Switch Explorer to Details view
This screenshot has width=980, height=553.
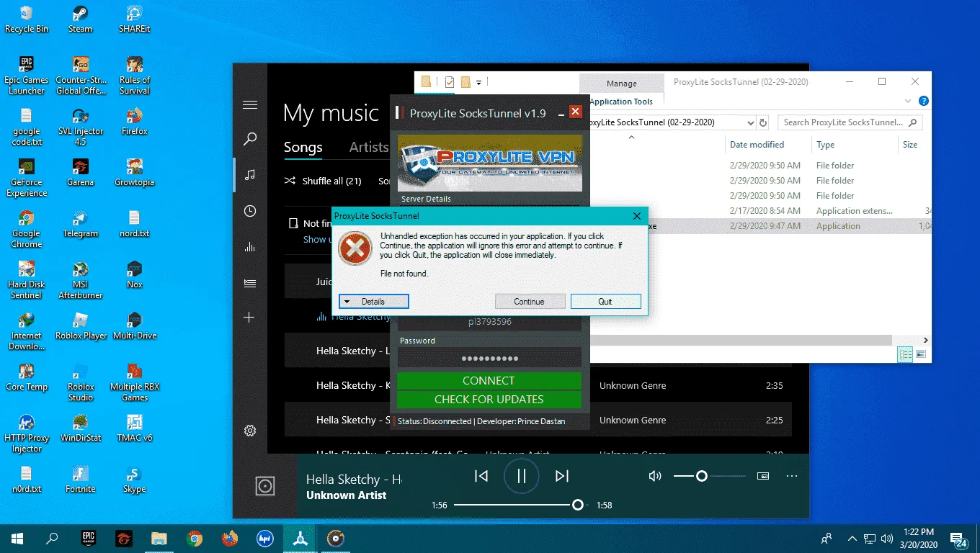[905, 354]
